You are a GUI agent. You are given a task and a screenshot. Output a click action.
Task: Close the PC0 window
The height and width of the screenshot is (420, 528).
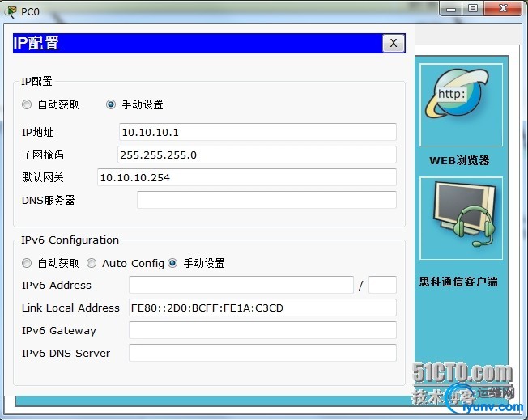pyautogui.click(x=503, y=9)
